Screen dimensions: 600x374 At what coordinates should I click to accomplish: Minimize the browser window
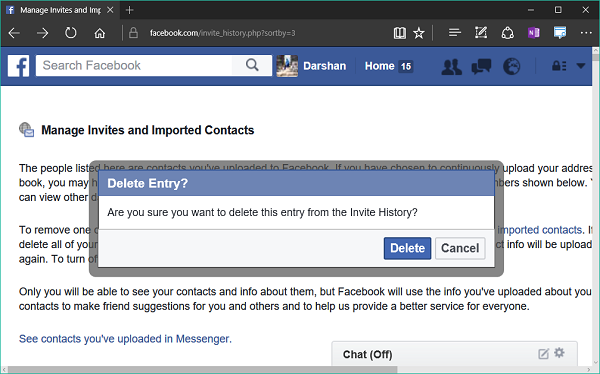[x=530, y=10]
